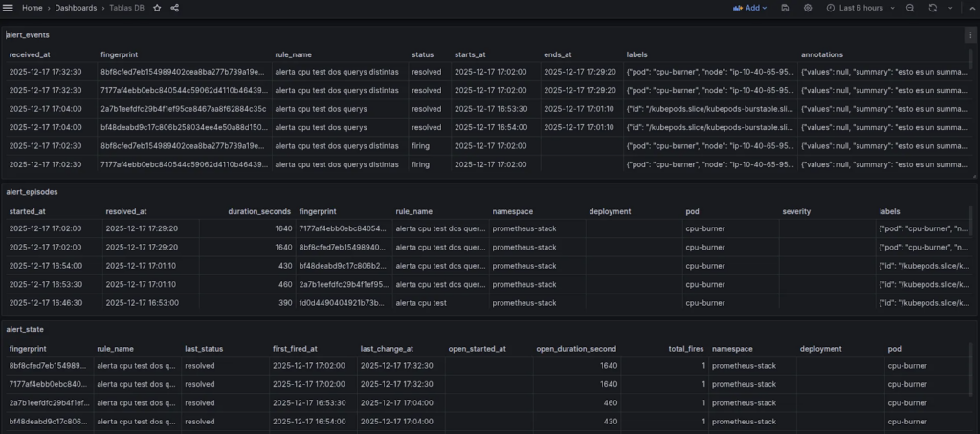Star the Tablas DB dashboard as favorite
The width and height of the screenshot is (980, 434).
(157, 8)
